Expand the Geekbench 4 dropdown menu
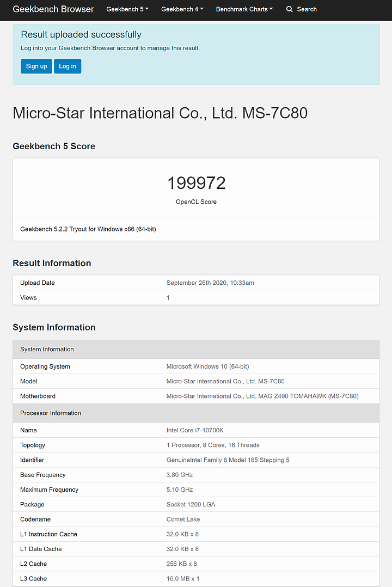Screen dimensions: 392x587 (x=182, y=9)
